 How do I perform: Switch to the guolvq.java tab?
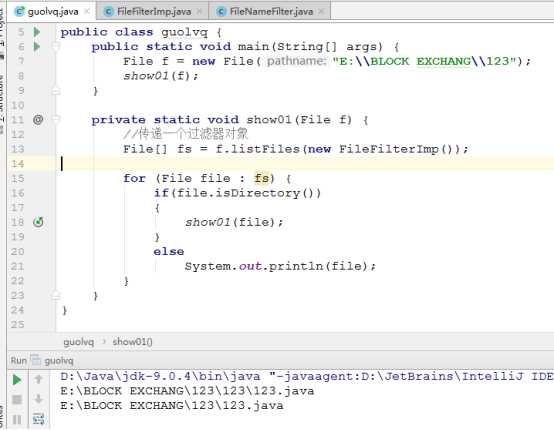[53, 12]
